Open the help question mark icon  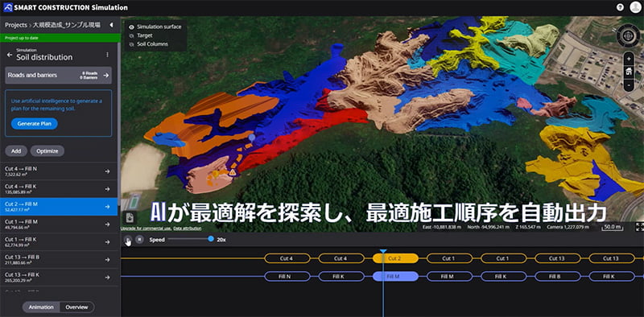coord(620,7)
